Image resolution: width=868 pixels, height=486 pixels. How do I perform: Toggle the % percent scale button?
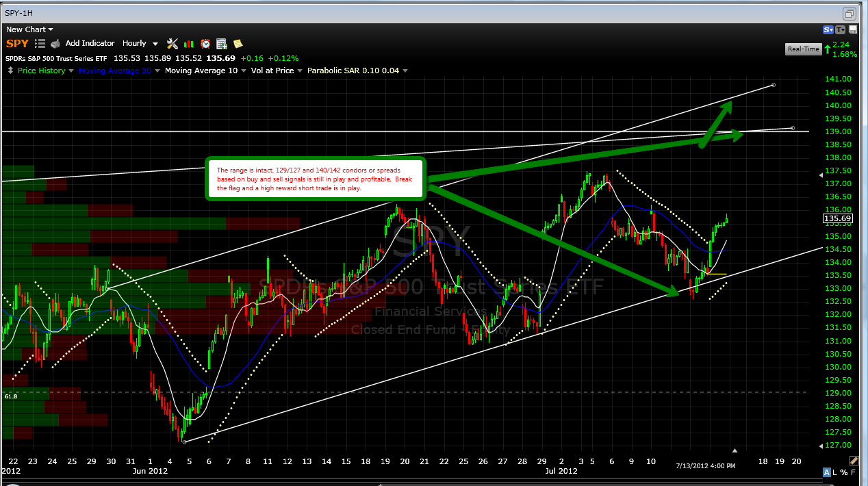(x=845, y=472)
